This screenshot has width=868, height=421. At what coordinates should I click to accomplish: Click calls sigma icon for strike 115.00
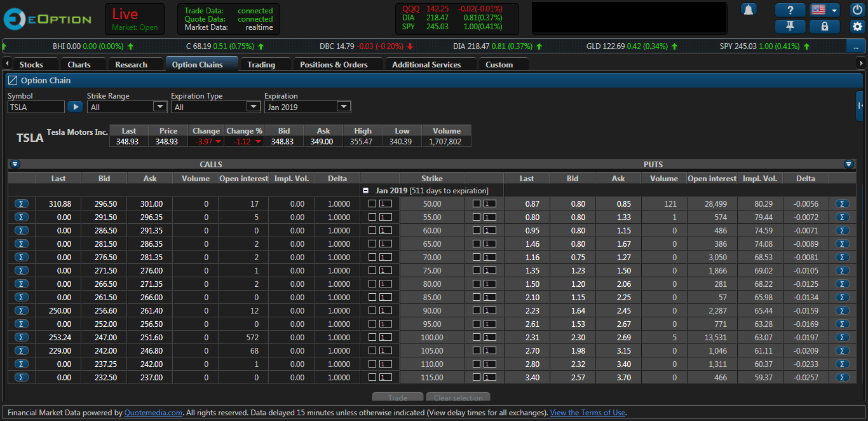[22, 377]
